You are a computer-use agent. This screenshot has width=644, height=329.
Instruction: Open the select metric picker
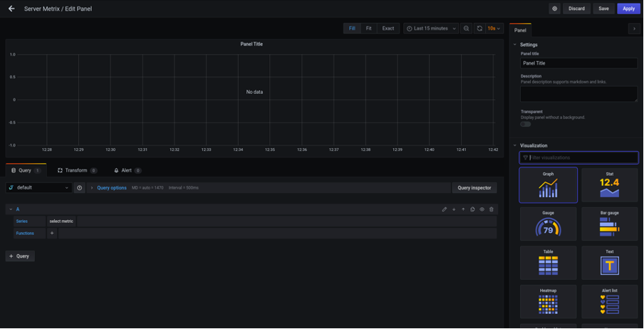click(x=61, y=221)
